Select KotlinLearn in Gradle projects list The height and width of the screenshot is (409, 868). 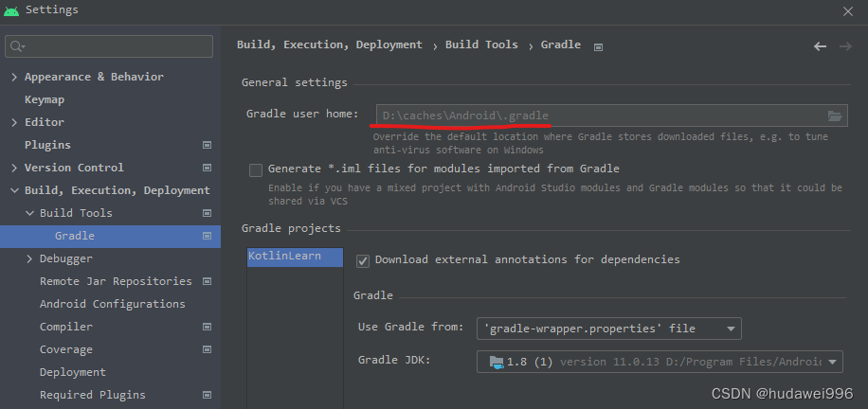pyautogui.click(x=295, y=257)
